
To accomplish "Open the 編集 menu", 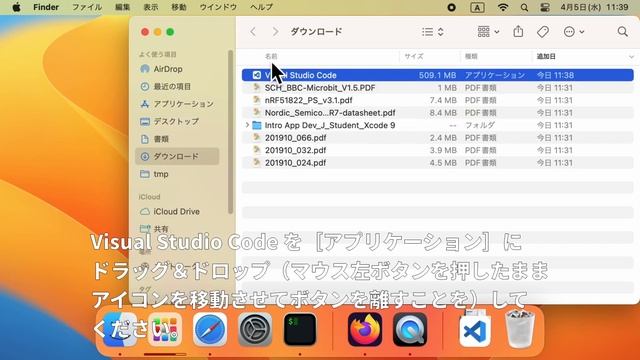I will 122,7.
